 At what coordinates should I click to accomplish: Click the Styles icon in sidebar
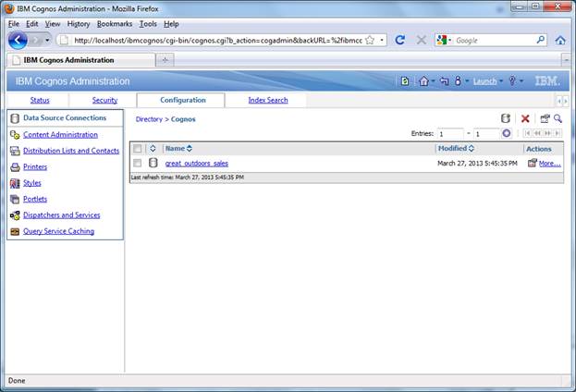[x=15, y=183]
